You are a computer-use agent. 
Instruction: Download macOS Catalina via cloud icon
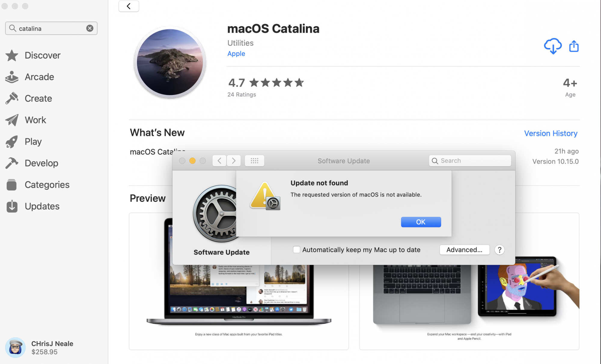pos(553,46)
